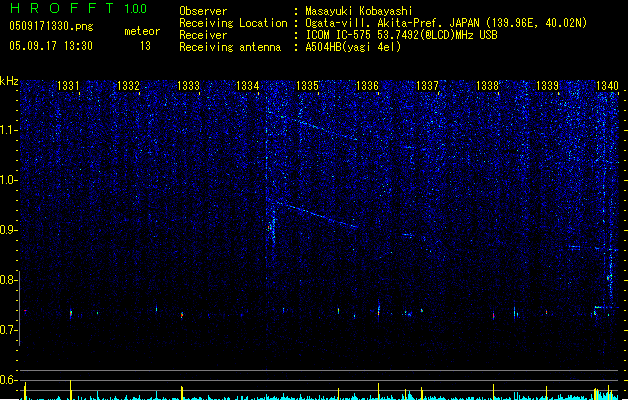Click the 1331 time marker
This screenshot has height=400, width=629.
tap(68, 86)
